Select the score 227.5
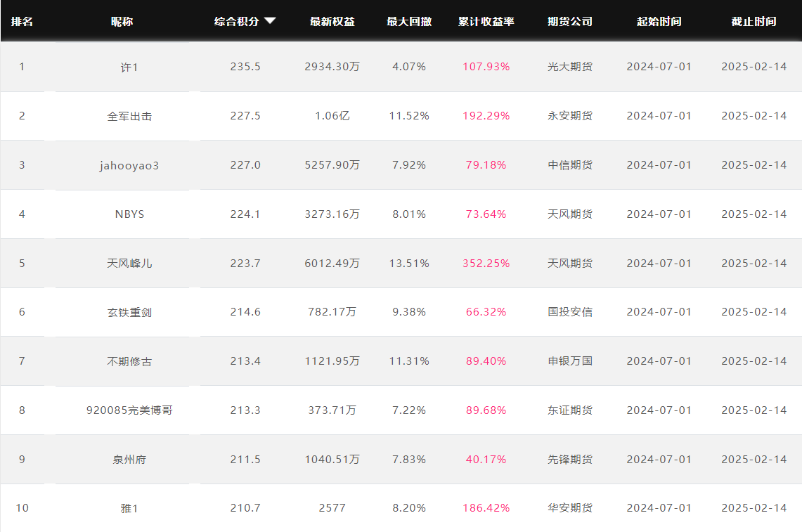 (x=245, y=116)
